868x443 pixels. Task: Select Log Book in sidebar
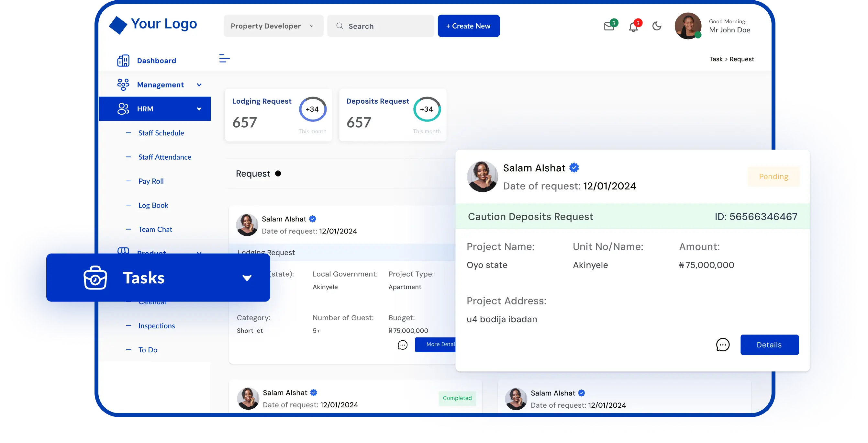[153, 205]
